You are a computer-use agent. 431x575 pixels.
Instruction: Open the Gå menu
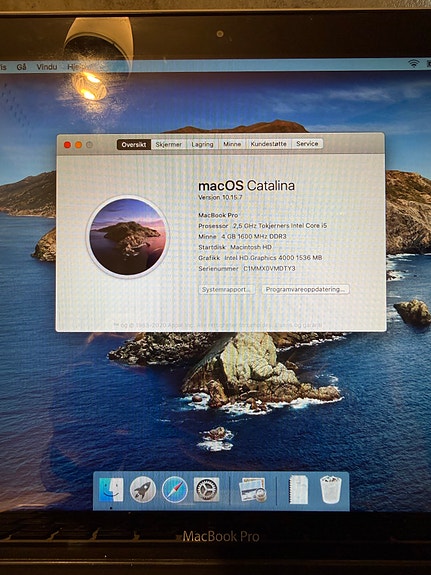click(x=22, y=67)
